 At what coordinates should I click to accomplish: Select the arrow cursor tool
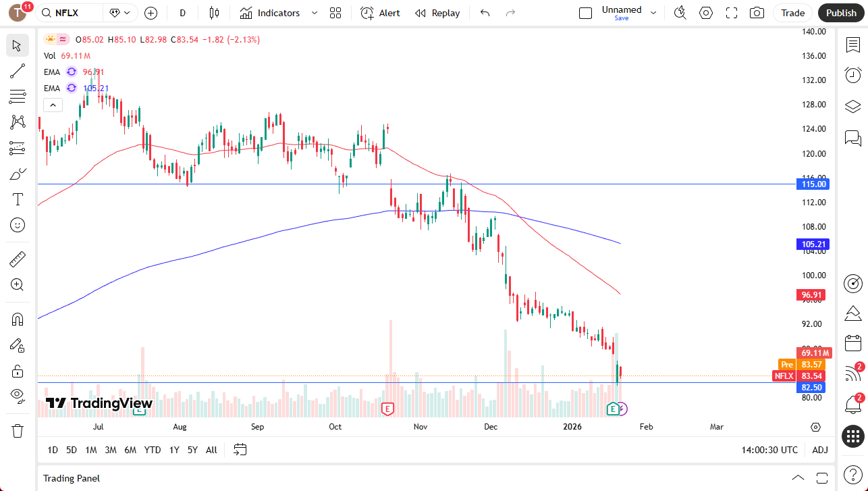(18, 45)
